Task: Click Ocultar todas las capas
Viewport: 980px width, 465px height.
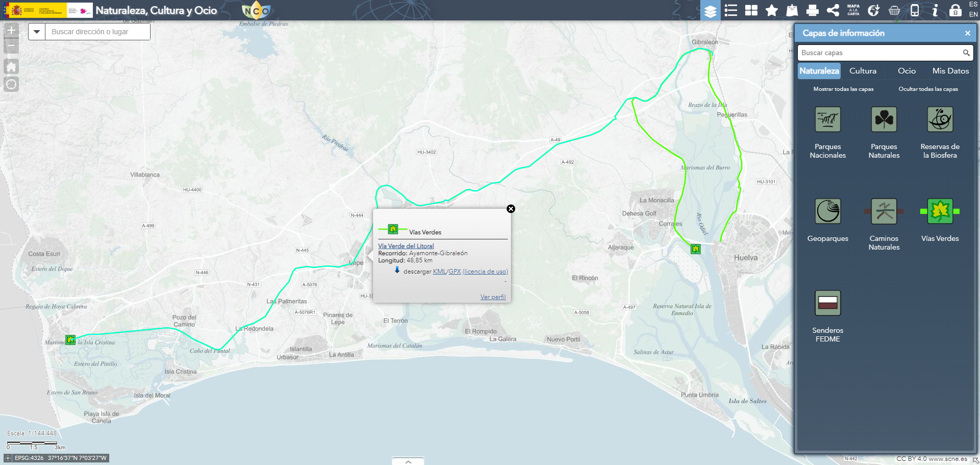Action: (928, 89)
